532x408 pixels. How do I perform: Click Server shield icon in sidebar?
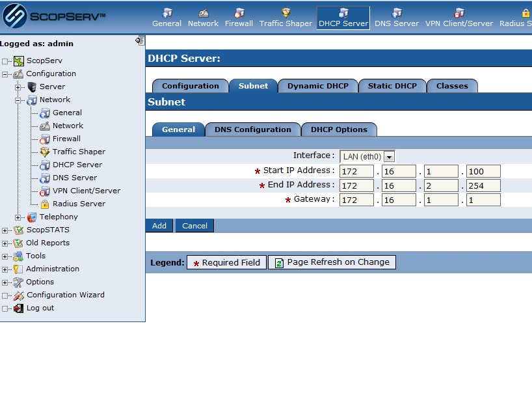click(32, 87)
